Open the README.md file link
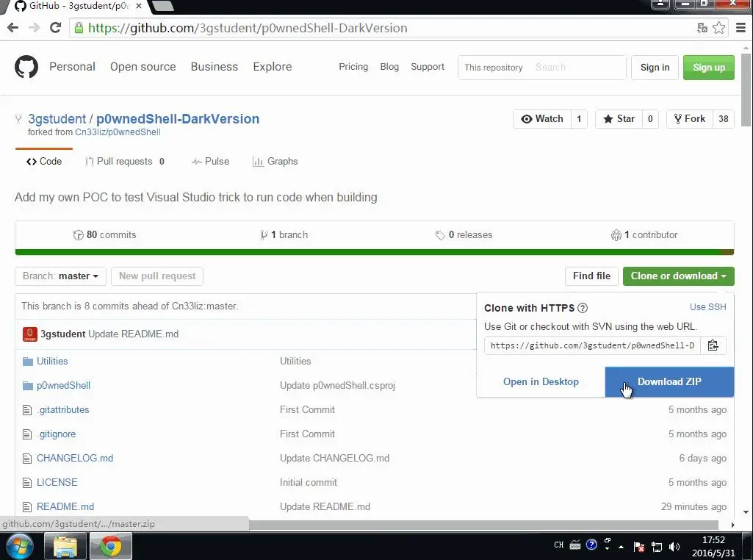Screen dimensions: 753x560 tap(65, 506)
